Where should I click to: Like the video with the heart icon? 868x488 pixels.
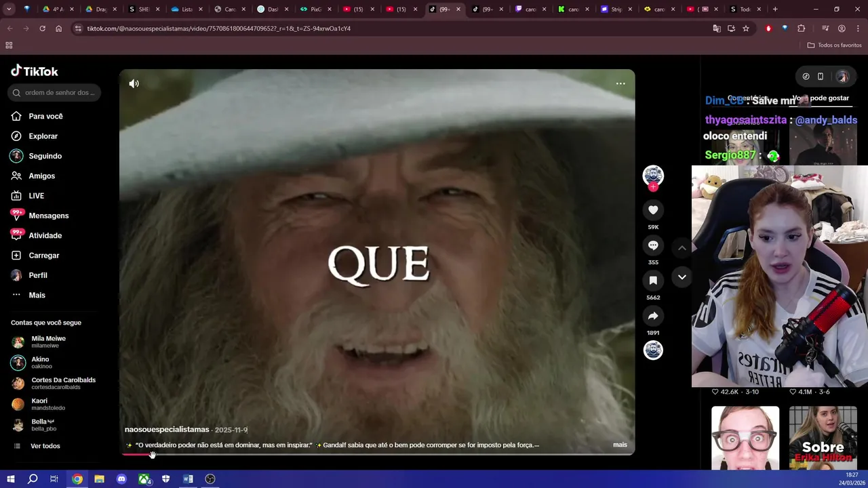[x=653, y=210]
